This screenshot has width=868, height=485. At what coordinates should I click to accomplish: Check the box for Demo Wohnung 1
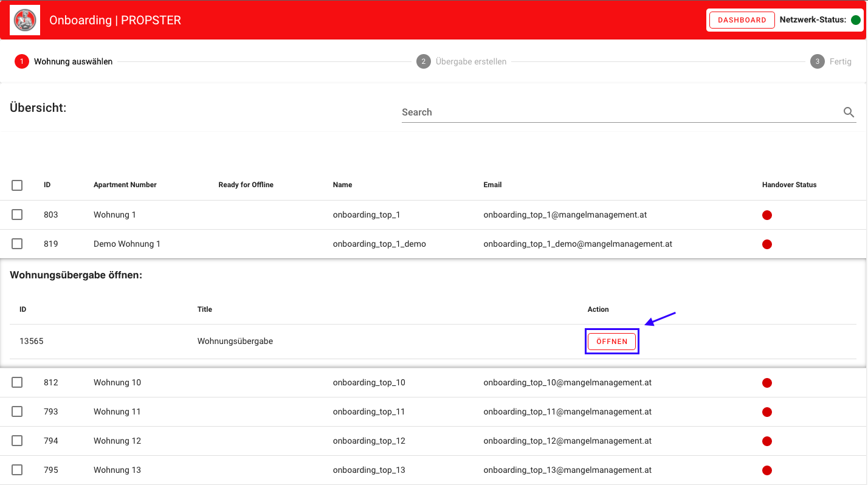pyautogui.click(x=17, y=244)
